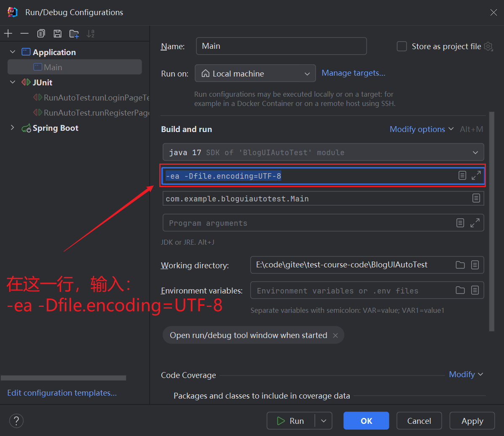Select the JUnit category
The image size is (504, 436).
pyautogui.click(x=42, y=82)
